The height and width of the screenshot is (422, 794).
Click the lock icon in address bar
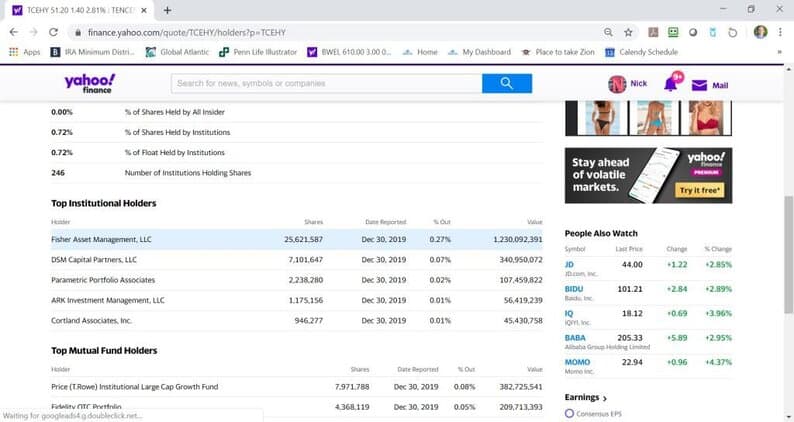coord(77,32)
